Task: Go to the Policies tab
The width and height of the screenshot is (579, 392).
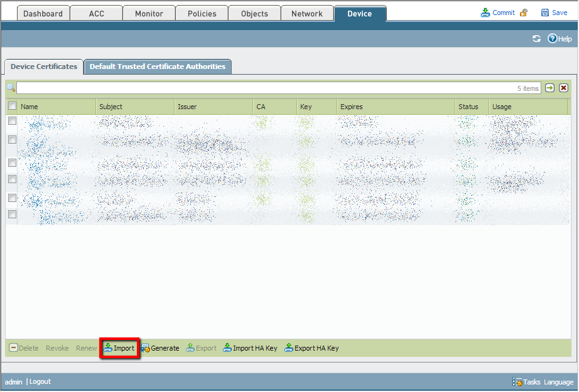Action: click(x=202, y=14)
